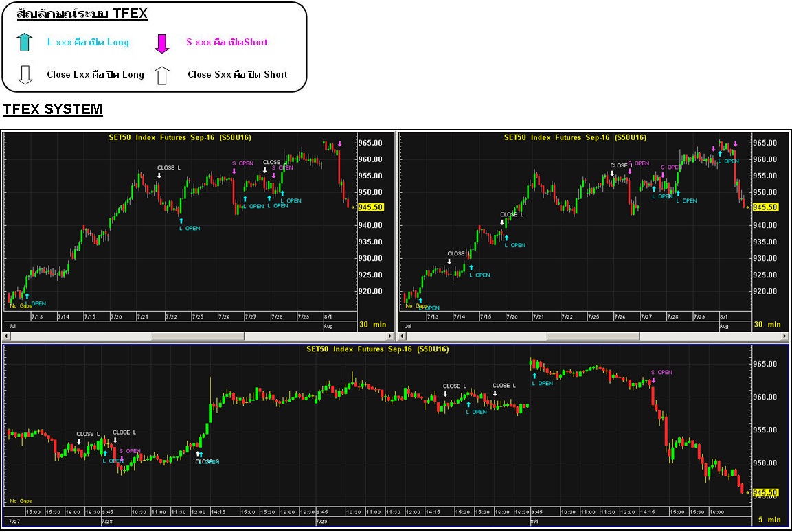Screen dimensions: 792x532
Task: Click left scroll arrow of left 30 min chart
Action: point(7,336)
